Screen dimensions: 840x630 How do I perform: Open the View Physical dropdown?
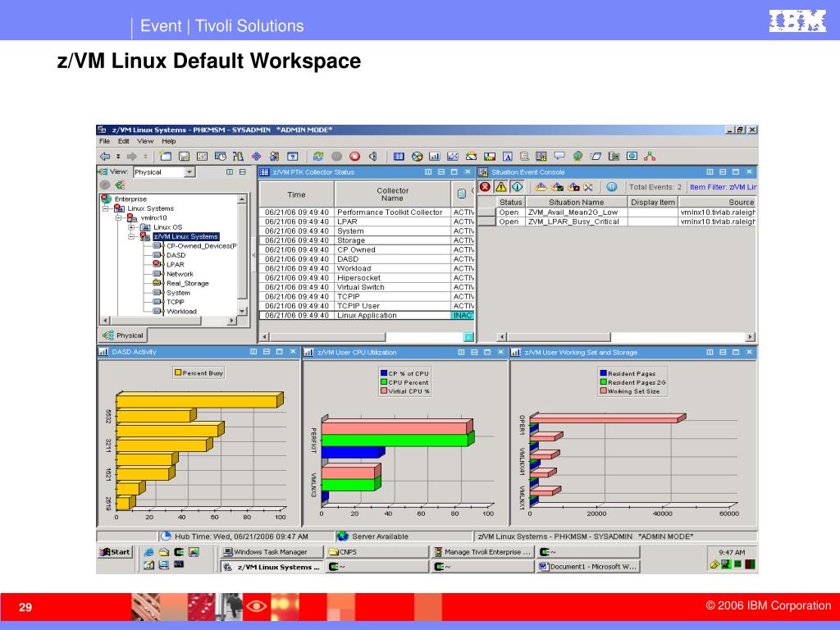coord(191,172)
